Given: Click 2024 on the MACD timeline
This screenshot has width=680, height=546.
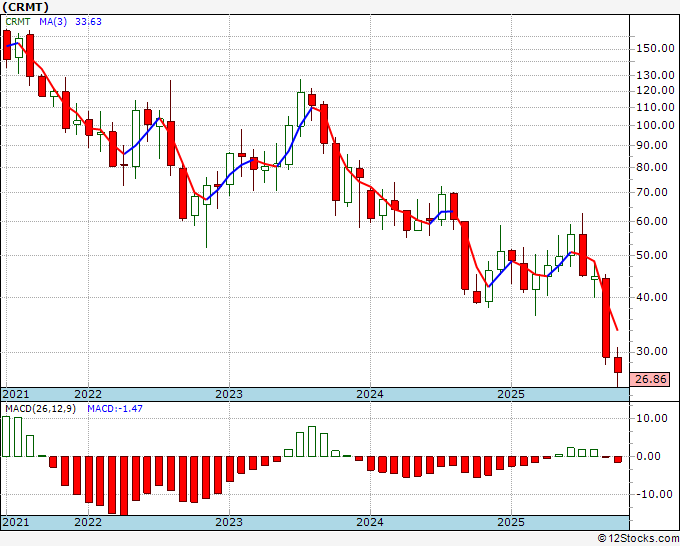Looking at the screenshot, I should [370, 522].
